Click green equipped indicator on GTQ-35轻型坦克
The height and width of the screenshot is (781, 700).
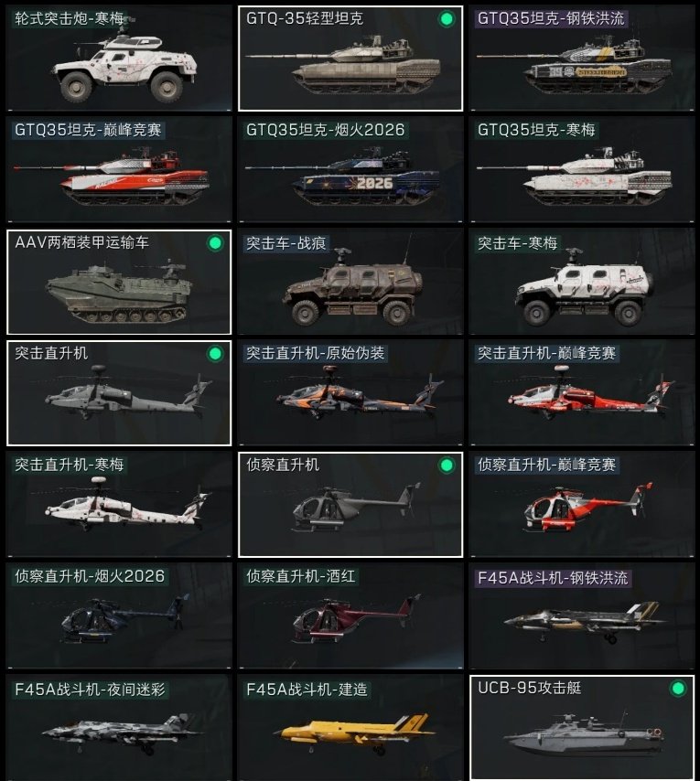pos(447,19)
